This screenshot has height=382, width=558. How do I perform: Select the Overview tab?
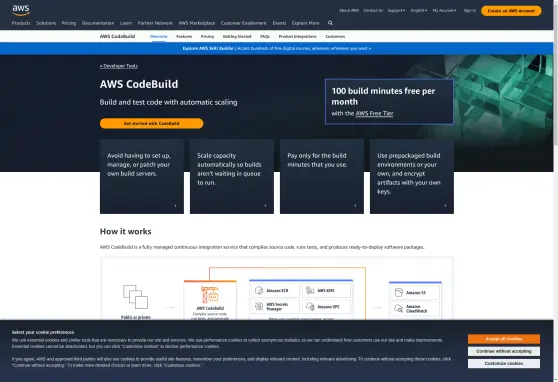[x=158, y=36]
